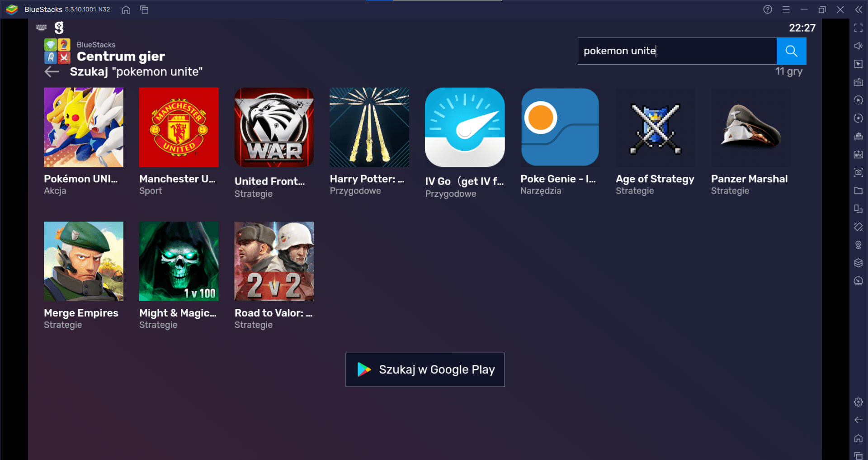Open the multi-window icon in title bar
The image size is (868, 460).
pyautogui.click(x=144, y=9)
